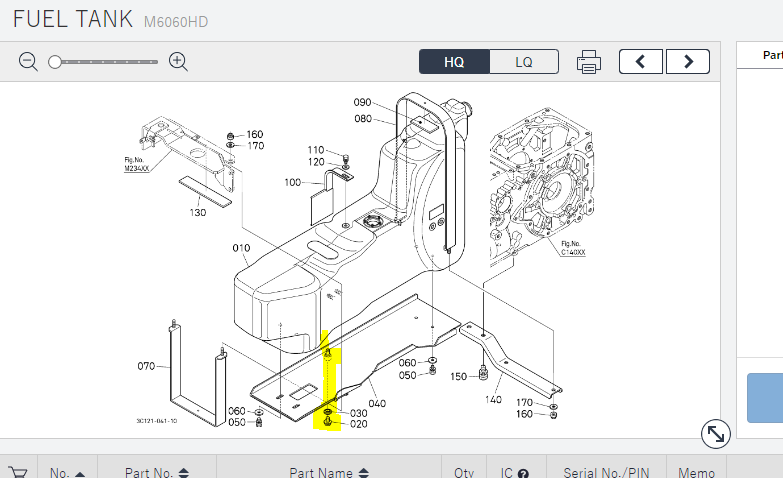The image size is (783, 478).
Task: Switch diagram quality to HQ
Action: [x=454, y=62]
